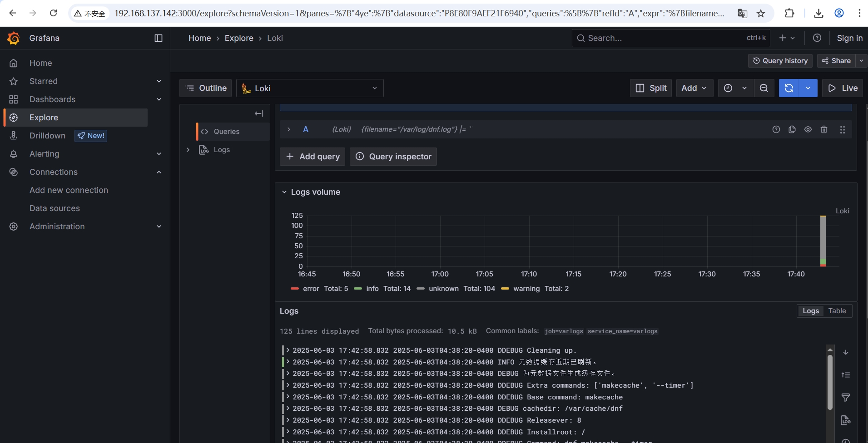Delete query A using trash icon
The height and width of the screenshot is (443, 868).
[x=824, y=129]
